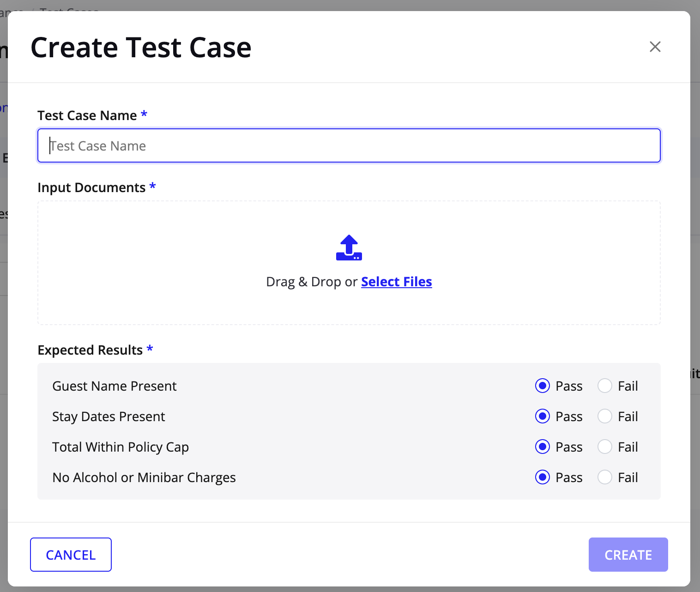Click the Guest Name Present label

pos(115,386)
